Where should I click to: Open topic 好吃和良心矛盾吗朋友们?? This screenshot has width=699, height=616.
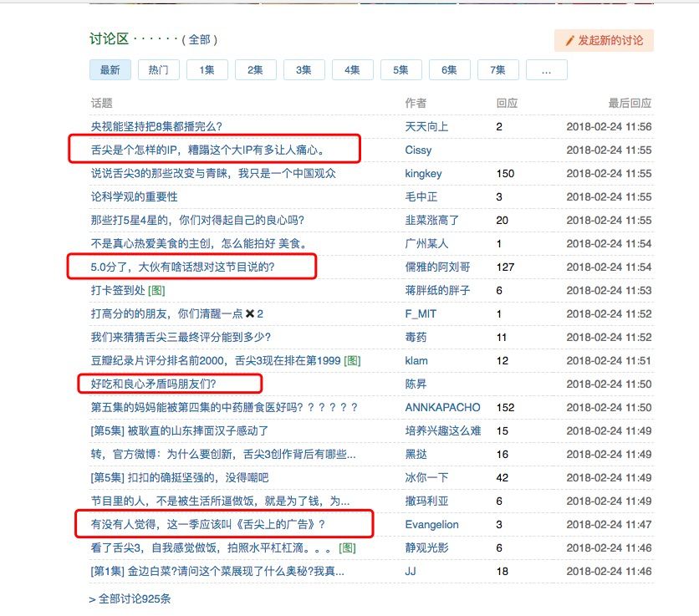[x=153, y=384]
